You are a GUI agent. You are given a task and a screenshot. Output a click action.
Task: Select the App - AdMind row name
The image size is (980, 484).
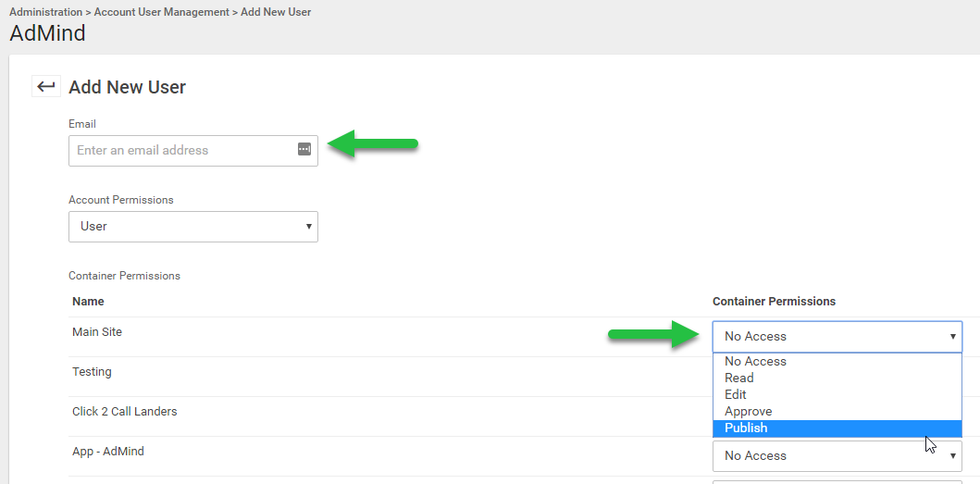point(108,451)
